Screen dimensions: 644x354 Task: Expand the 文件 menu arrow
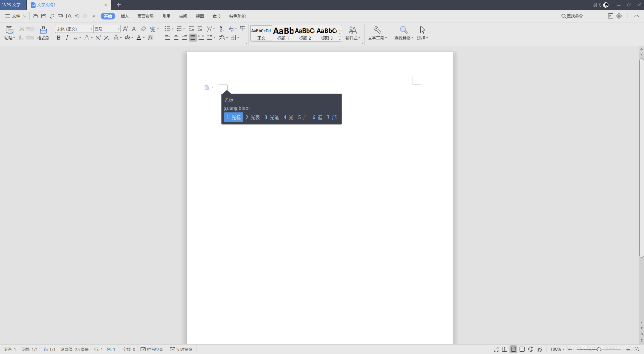point(24,16)
